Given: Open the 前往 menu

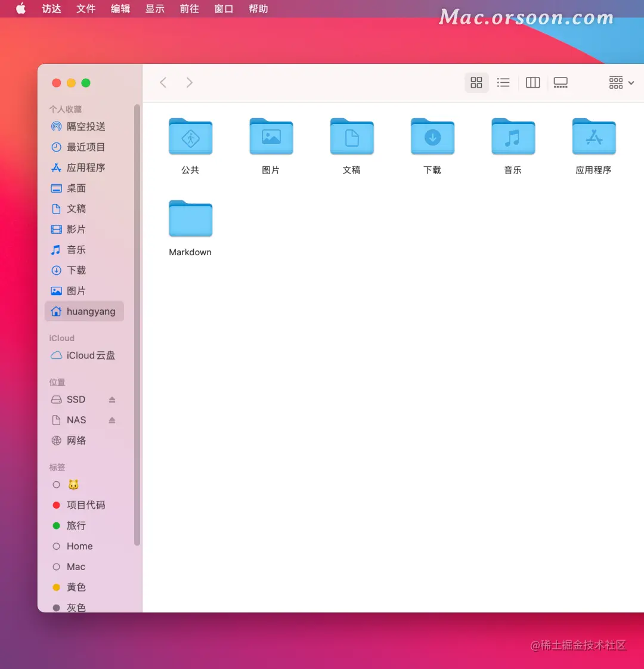Looking at the screenshot, I should point(189,8).
